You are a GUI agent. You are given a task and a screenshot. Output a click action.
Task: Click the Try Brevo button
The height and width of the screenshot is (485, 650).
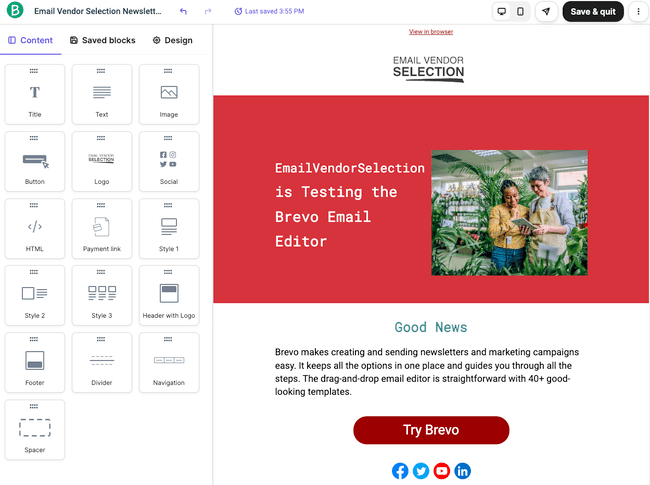click(431, 430)
